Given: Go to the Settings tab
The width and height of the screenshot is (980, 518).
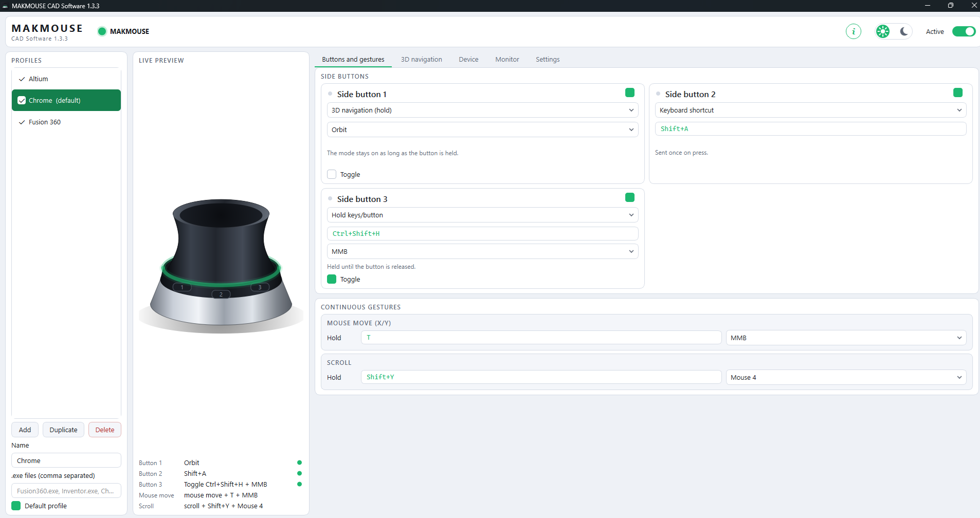Looking at the screenshot, I should (x=548, y=60).
